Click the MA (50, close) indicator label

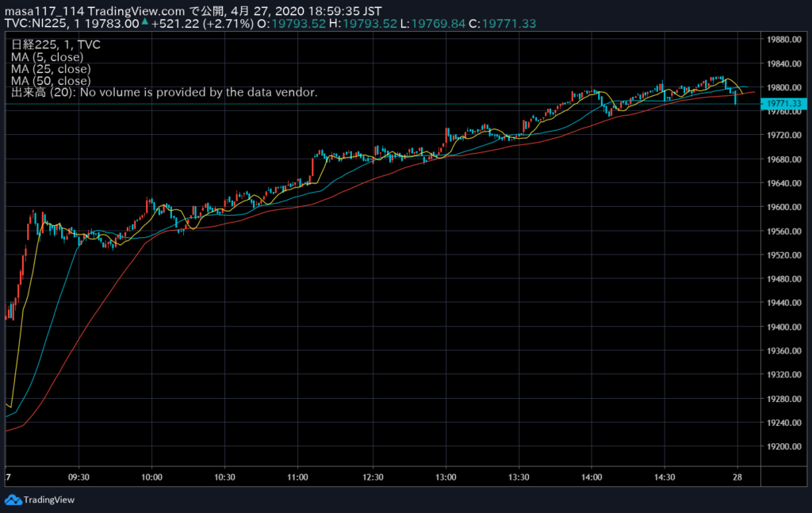click(51, 81)
